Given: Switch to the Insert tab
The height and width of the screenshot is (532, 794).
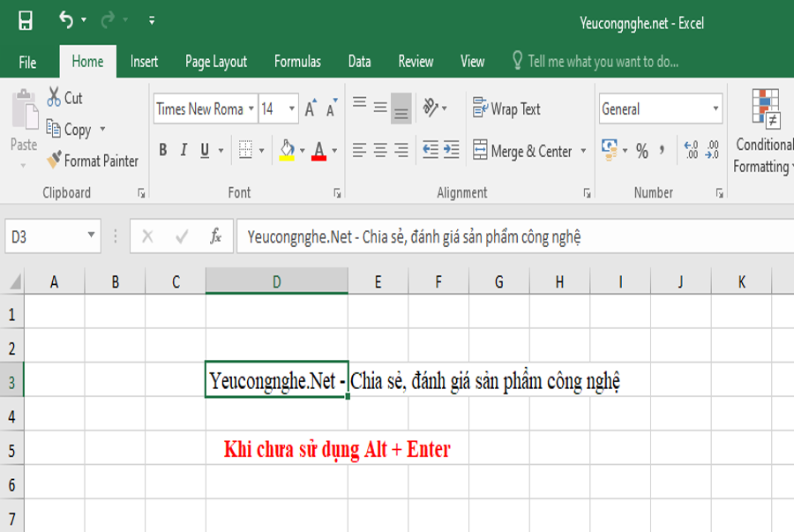Looking at the screenshot, I should pyautogui.click(x=144, y=62).
